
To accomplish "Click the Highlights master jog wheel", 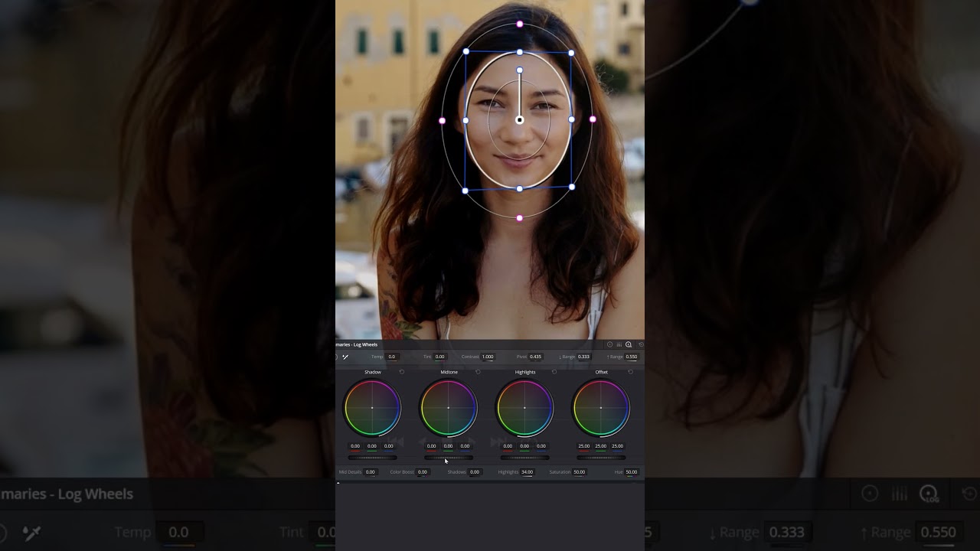I will (x=524, y=458).
